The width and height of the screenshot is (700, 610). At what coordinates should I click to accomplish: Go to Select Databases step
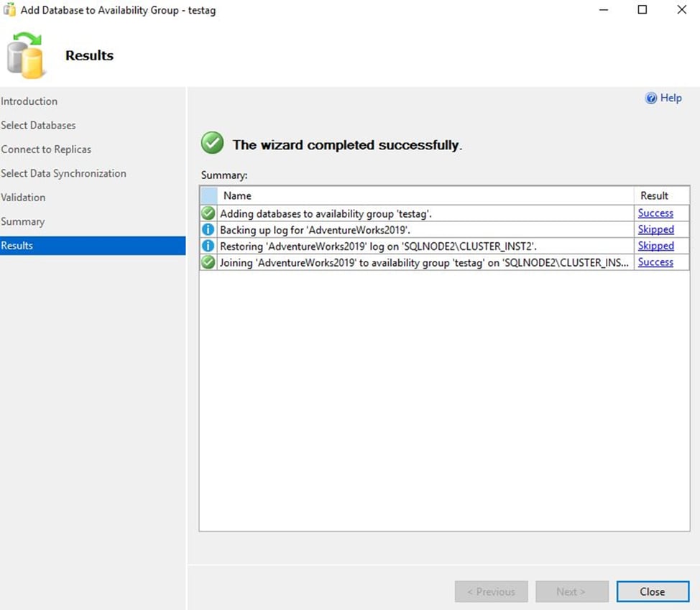pyautogui.click(x=38, y=125)
